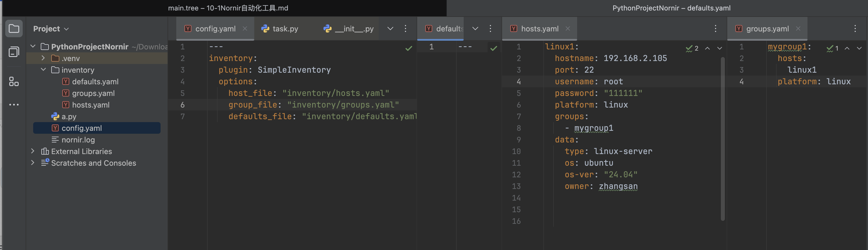Switch to the task.py tab
The image size is (868, 250).
click(285, 29)
